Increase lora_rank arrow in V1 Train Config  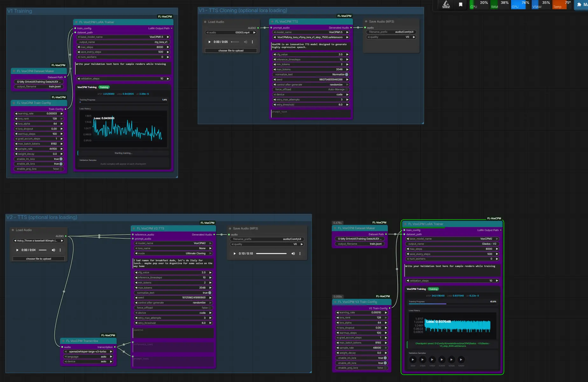62,119
